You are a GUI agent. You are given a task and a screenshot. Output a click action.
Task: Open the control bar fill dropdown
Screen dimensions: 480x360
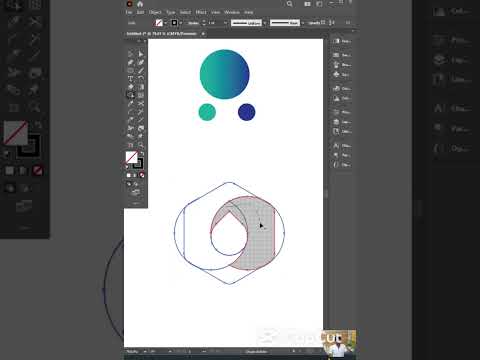point(165,23)
